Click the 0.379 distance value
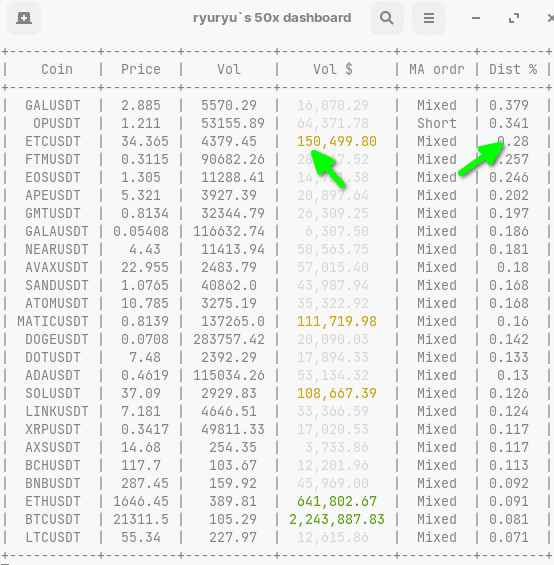The height and width of the screenshot is (565, 554). (509, 105)
